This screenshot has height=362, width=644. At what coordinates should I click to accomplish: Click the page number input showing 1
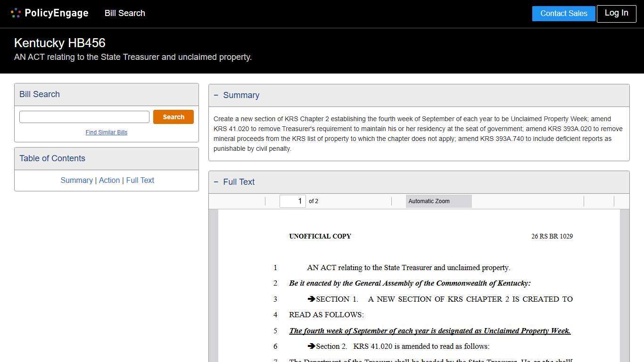point(292,201)
